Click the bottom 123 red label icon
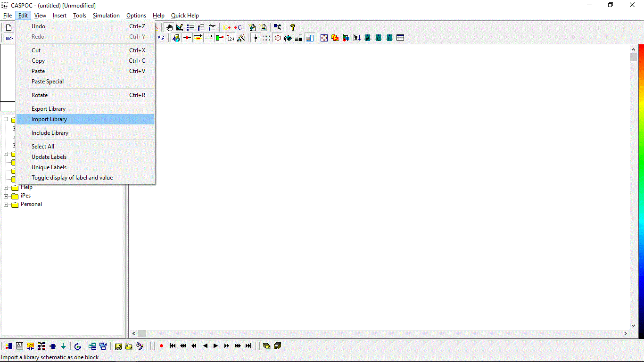The height and width of the screenshot is (362, 644). click(x=31, y=346)
